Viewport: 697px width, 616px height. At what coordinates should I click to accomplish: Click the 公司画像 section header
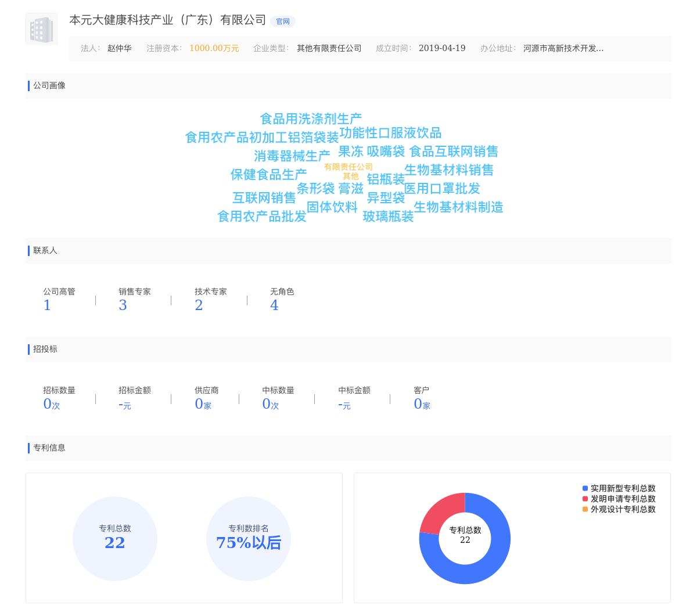coord(348,86)
